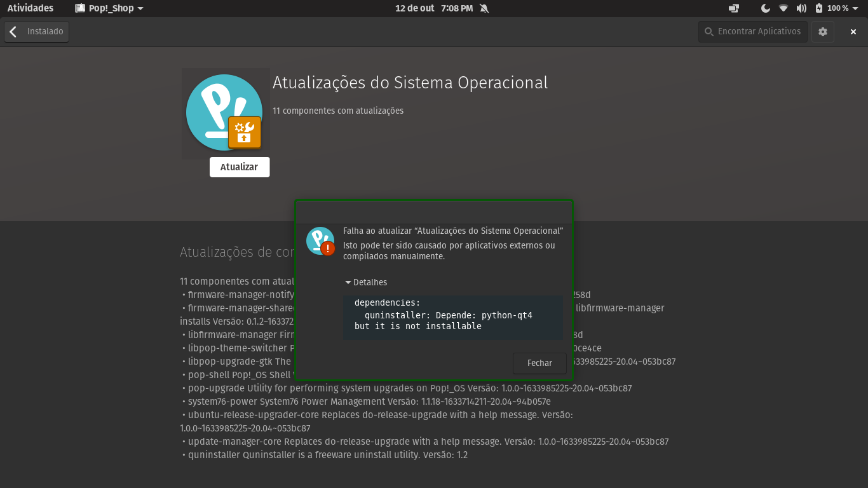868x488 pixels.
Task: Click the Encontrar Aplicativos search field
Action: 753,31
